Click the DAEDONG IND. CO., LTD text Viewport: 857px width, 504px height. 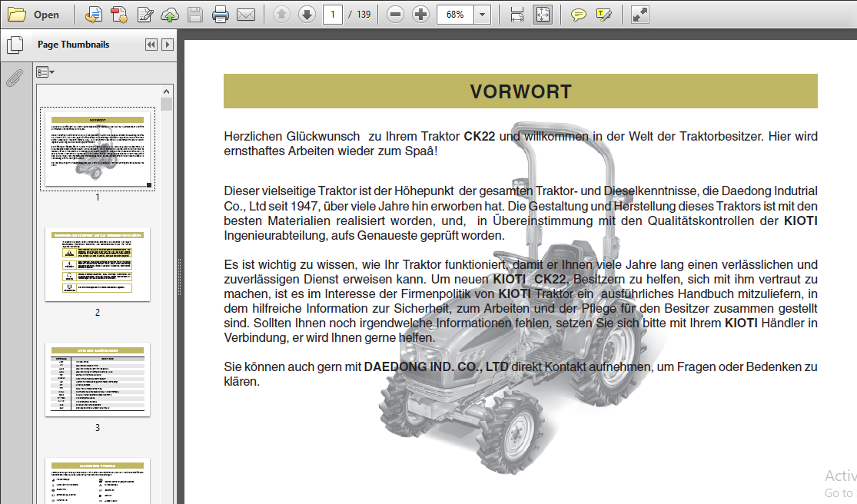click(x=436, y=367)
